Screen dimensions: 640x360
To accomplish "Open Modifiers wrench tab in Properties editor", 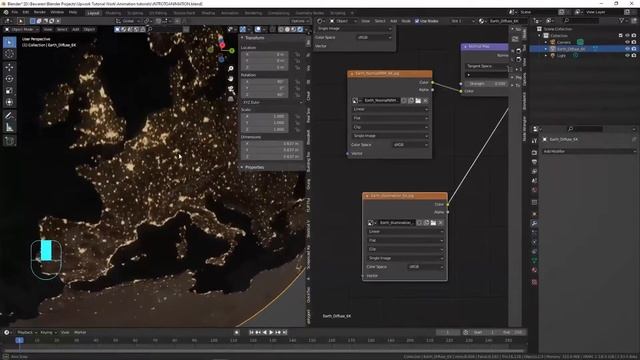I will (x=534, y=223).
